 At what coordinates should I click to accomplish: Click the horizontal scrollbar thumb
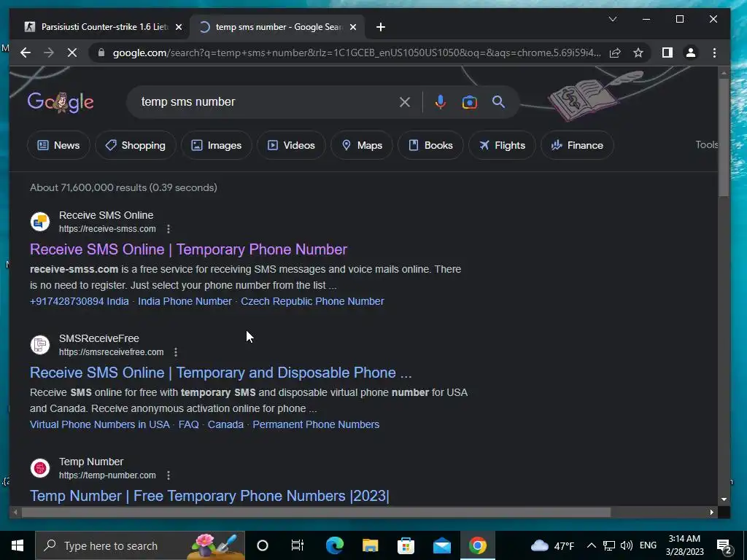click(316, 513)
